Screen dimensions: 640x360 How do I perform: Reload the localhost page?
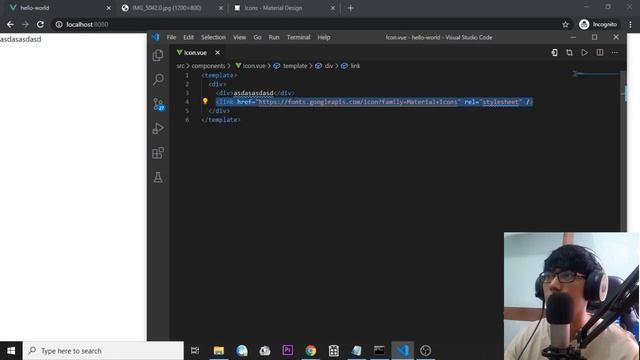click(x=40, y=24)
